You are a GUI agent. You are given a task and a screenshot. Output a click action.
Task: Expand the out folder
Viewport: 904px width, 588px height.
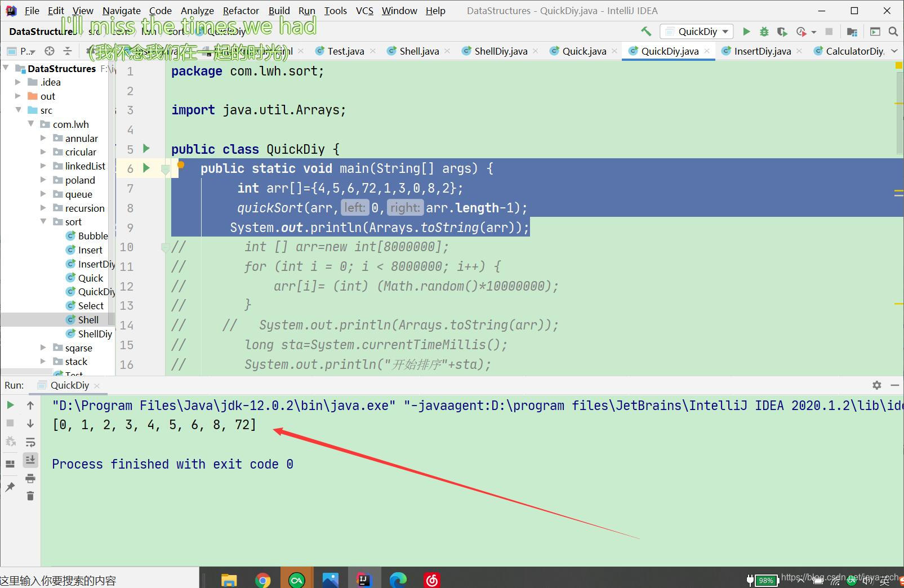pos(18,96)
